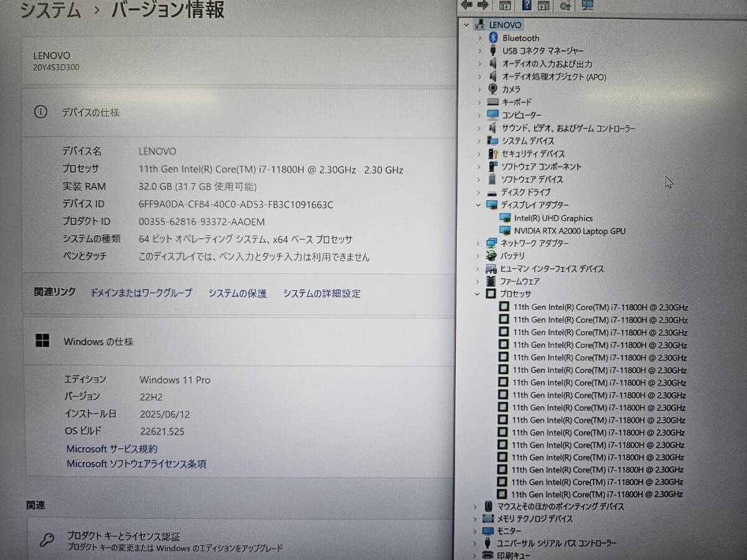Click the マウスとそのほかのポインティング デバイス icon
Viewport: 747px width, 560px height.
[x=488, y=506]
